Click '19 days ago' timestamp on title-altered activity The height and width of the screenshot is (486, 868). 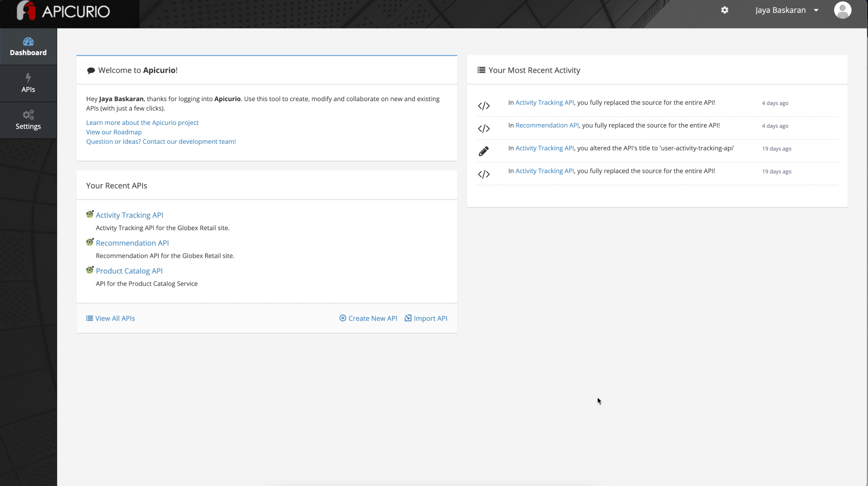point(777,149)
